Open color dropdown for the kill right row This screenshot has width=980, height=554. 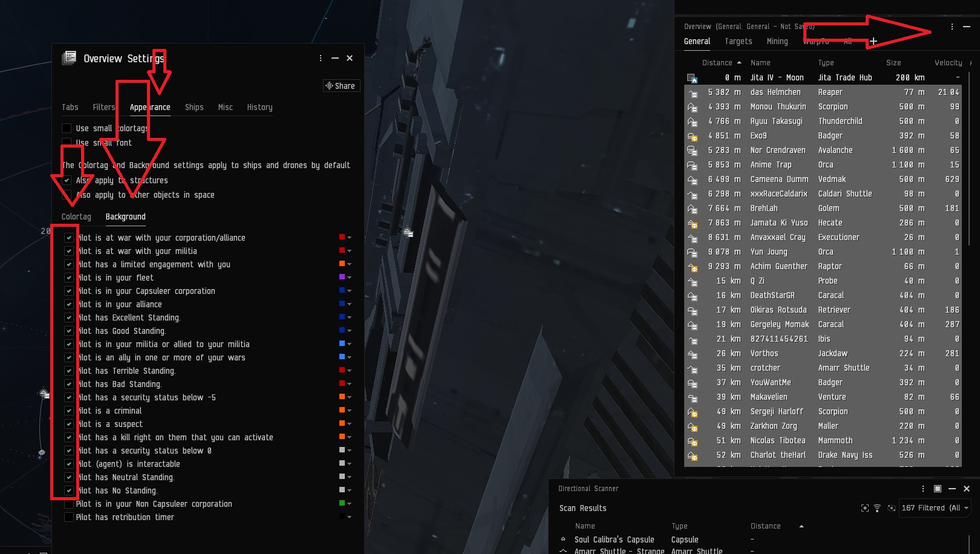[349, 437]
